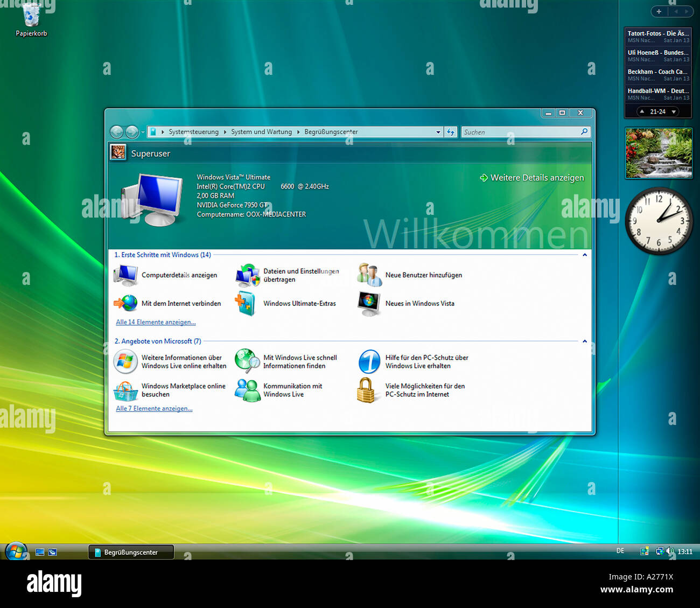Image resolution: width=700 pixels, height=608 pixels.
Task: Open Computerdetails anzeigen monitor icon
Action: point(125,275)
